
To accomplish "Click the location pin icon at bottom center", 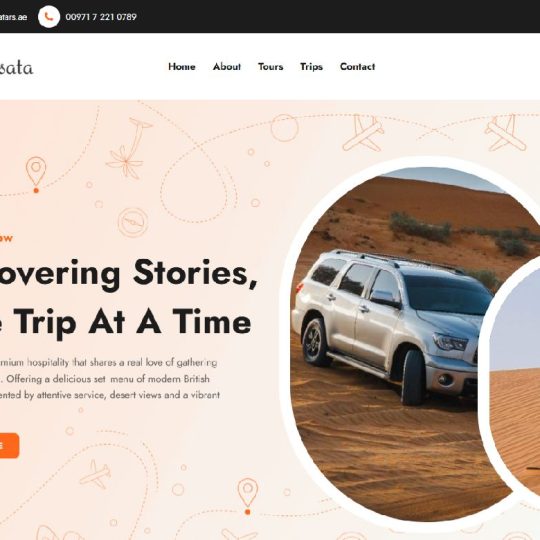I will pyautogui.click(x=248, y=496).
